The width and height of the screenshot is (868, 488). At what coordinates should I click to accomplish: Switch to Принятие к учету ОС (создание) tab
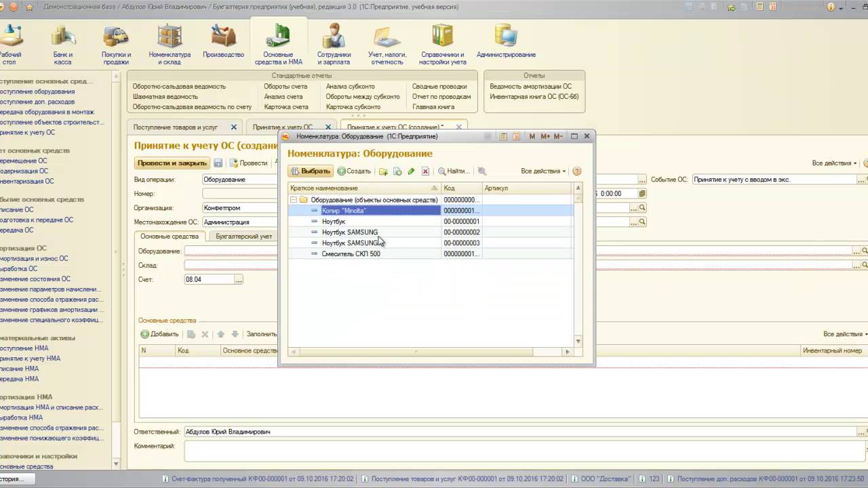click(x=395, y=127)
